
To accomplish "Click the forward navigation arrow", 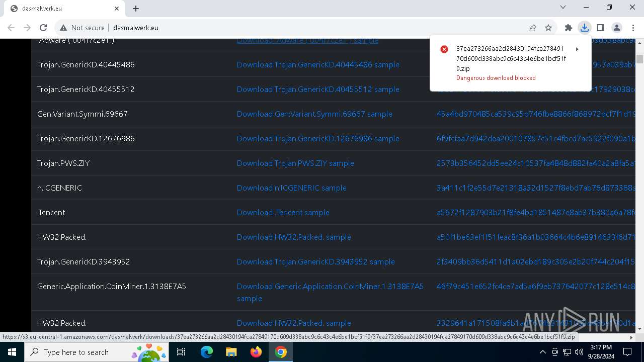I will (27, 28).
